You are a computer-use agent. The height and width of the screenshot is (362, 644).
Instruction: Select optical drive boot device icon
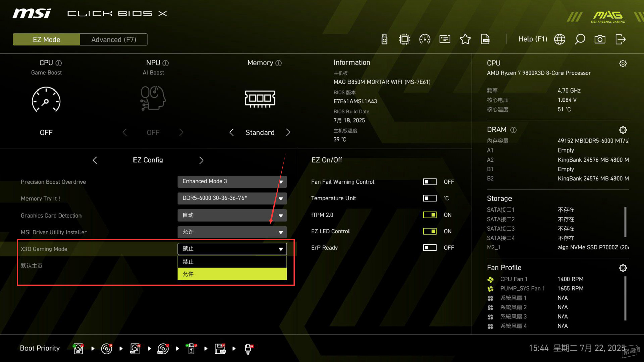[x=107, y=349]
